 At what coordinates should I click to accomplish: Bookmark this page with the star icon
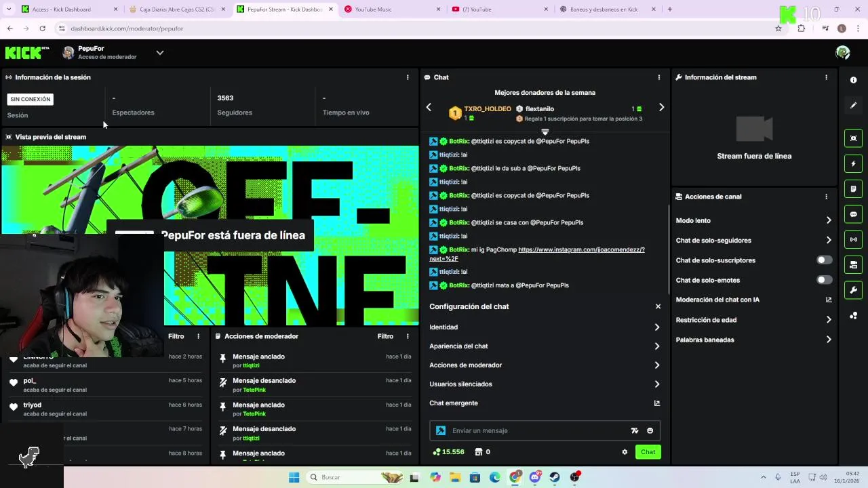point(778,28)
